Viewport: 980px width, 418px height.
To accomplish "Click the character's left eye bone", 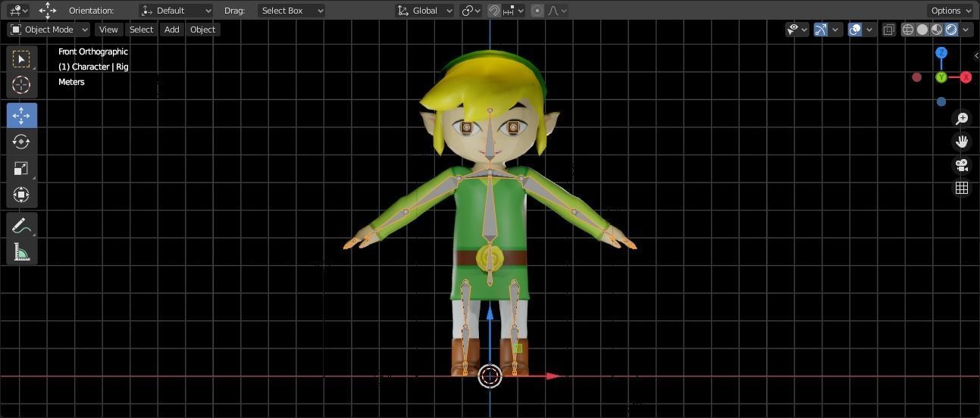I will coord(513,127).
